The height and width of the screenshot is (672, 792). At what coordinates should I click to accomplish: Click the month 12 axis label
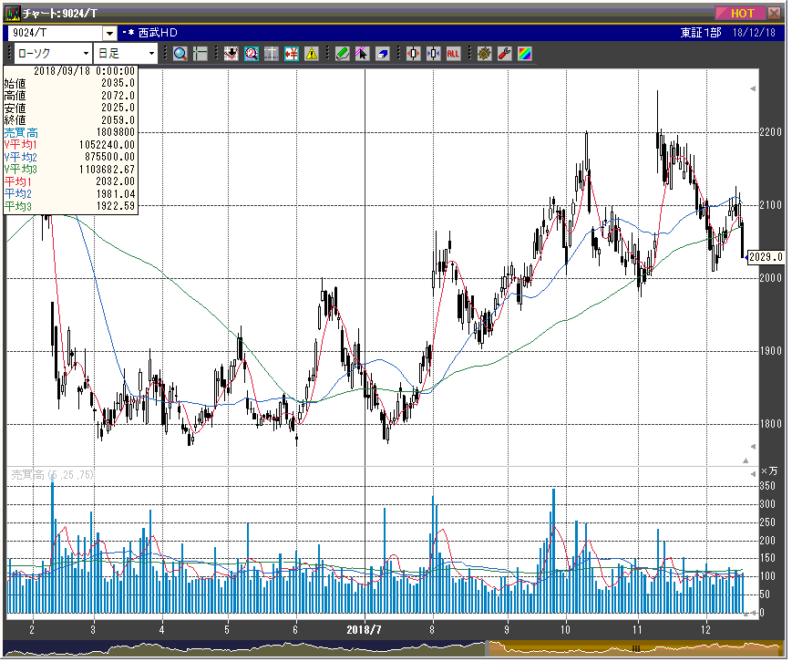click(x=705, y=629)
